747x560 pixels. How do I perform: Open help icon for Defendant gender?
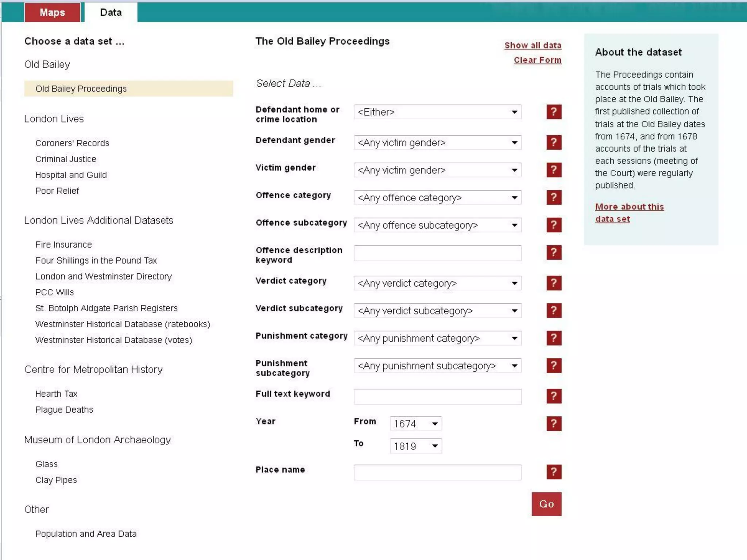(553, 143)
